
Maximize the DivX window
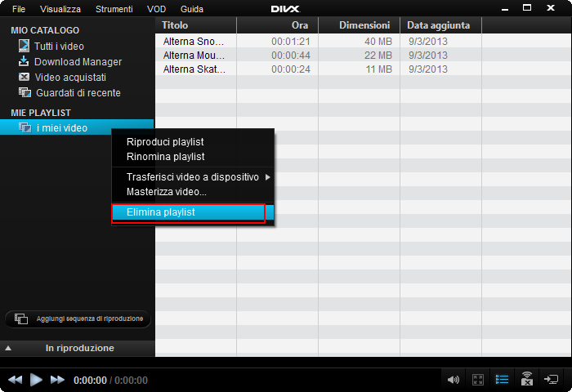click(527, 7)
